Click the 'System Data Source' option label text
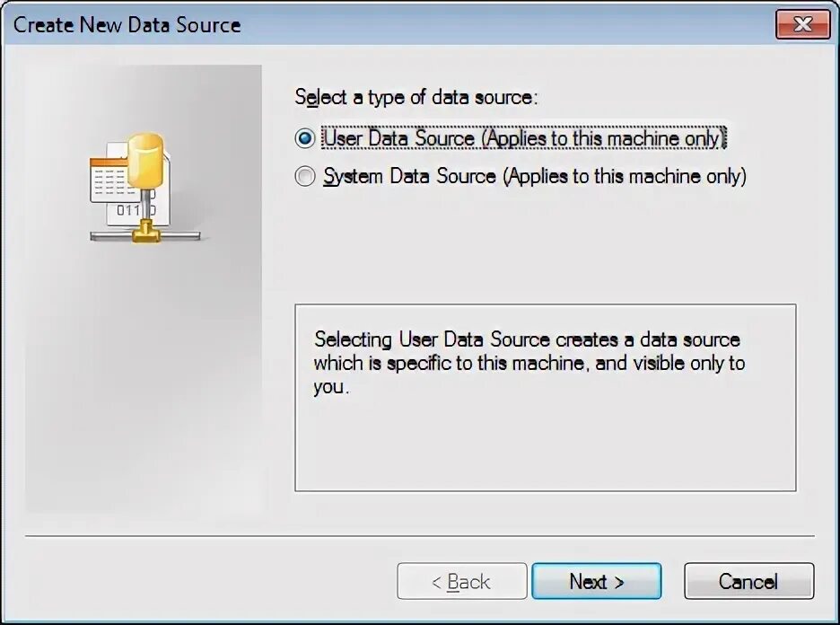The width and height of the screenshot is (840, 625). click(534, 176)
